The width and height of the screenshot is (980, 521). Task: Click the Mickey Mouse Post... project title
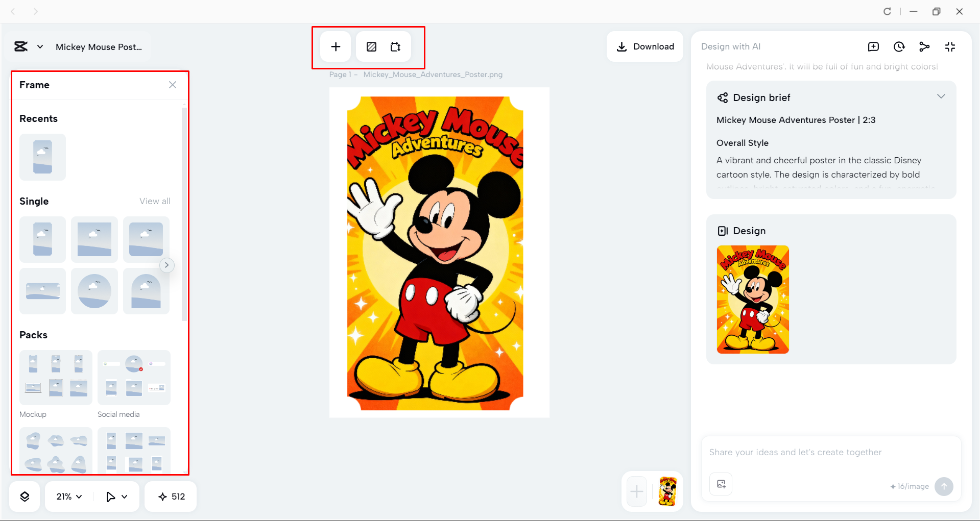pos(99,47)
